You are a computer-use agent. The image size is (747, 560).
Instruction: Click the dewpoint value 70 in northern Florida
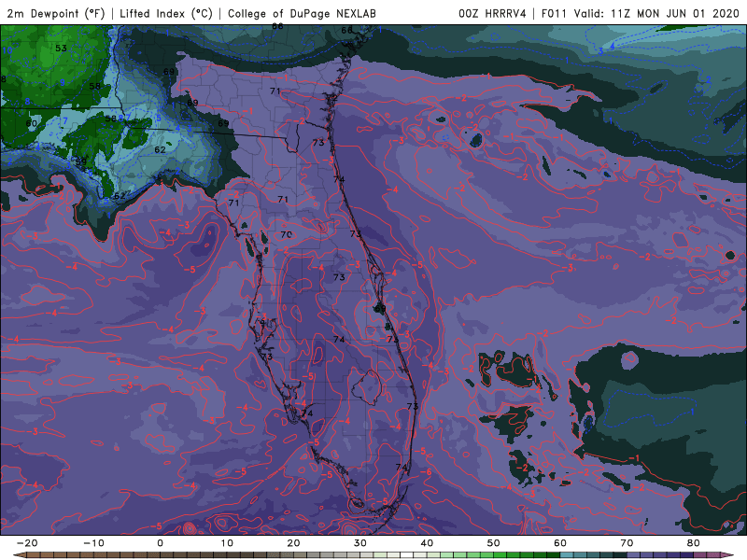(x=286, y=234)
